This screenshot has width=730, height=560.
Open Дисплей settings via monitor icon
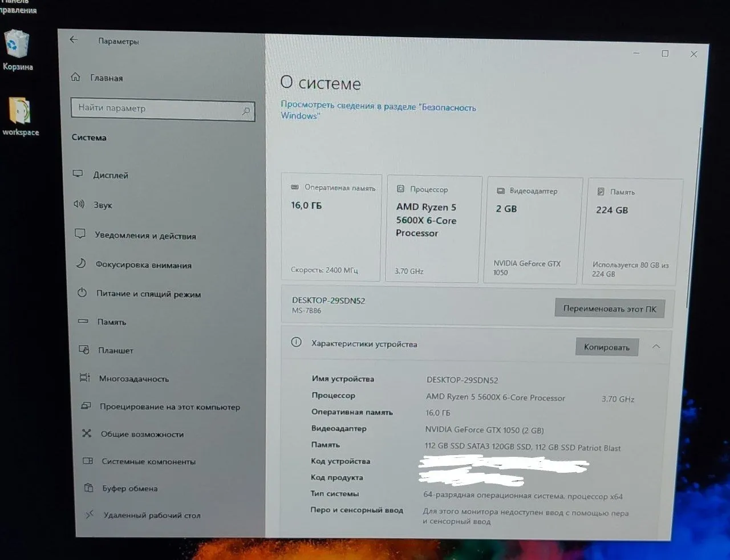pyautogui.click(x=78, y=174)
